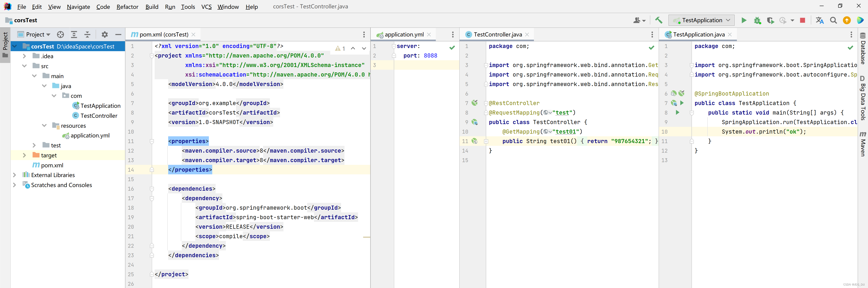
Task: Build project with the hammer icon
Action: (658, 20)
